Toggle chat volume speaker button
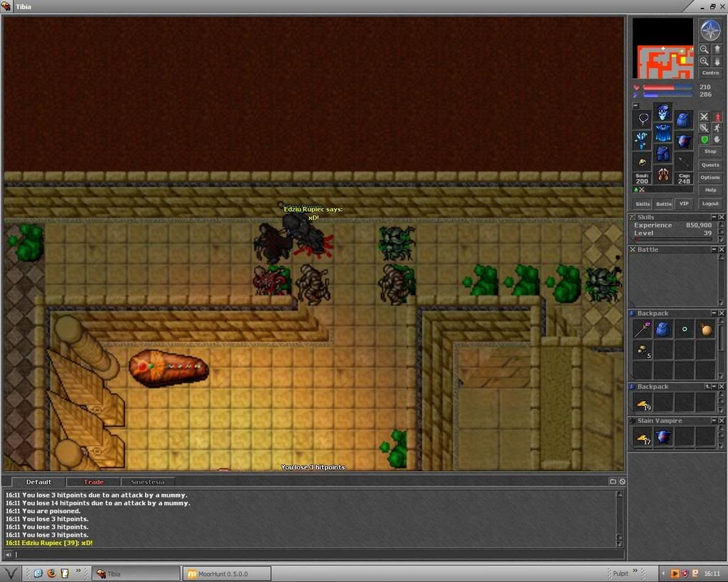The width and height of the screenshot is (728, 582). click(x=9, y=554)
